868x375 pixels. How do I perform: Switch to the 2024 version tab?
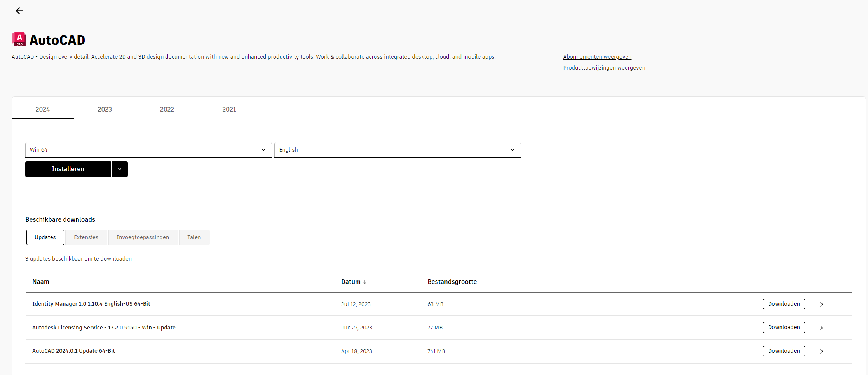point(43,109)
